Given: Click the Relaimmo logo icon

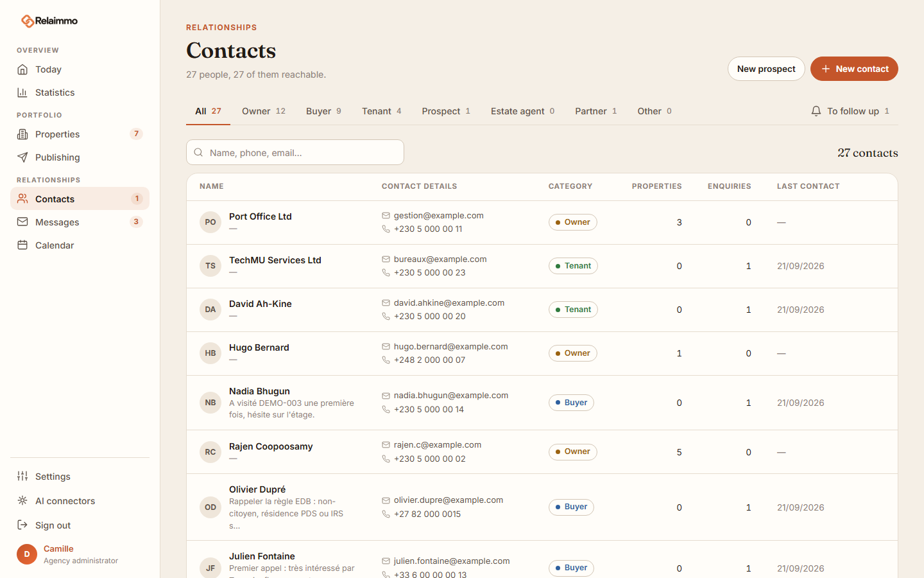Looking at the screenshot, I should 28,21.
